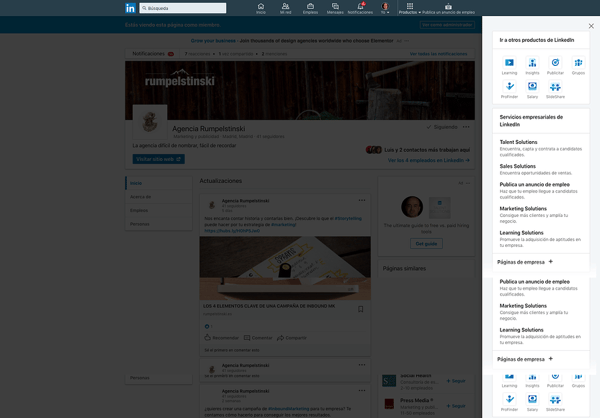Click the 'Get guide' ad button

[426, 243]
